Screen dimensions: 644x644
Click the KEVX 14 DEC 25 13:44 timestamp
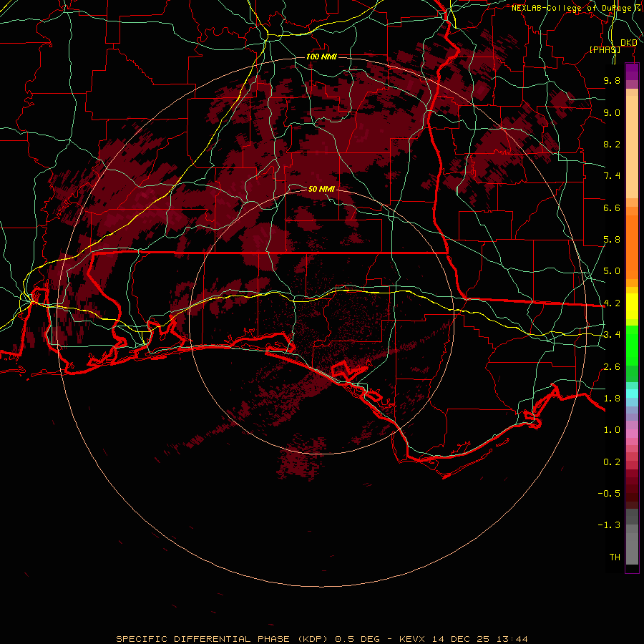tap(463, 639)
